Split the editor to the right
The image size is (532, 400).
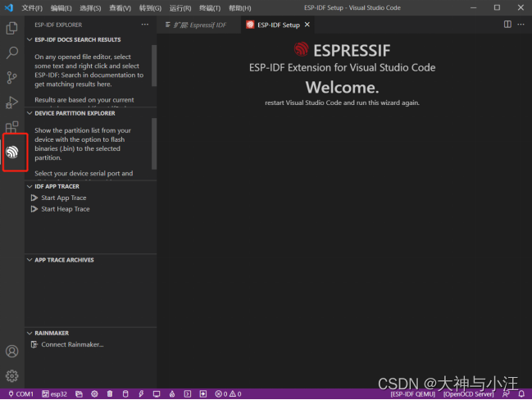pyautogui.click(x=507, y=25)
